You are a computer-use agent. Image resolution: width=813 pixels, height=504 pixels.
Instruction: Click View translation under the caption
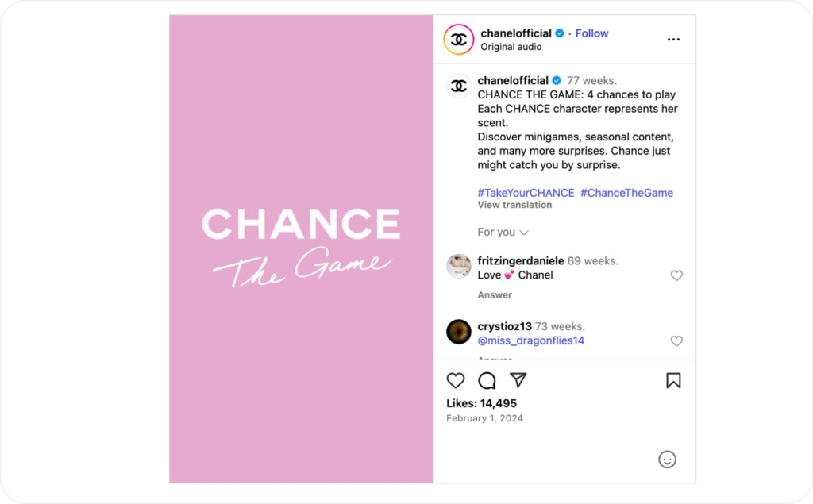[514, 204]
